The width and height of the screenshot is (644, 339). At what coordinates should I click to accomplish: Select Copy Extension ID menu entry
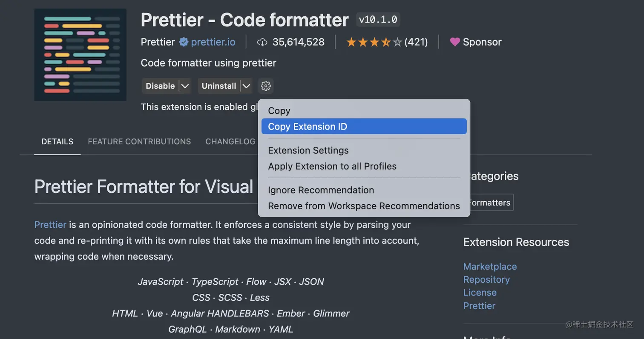tap(308, 127)
